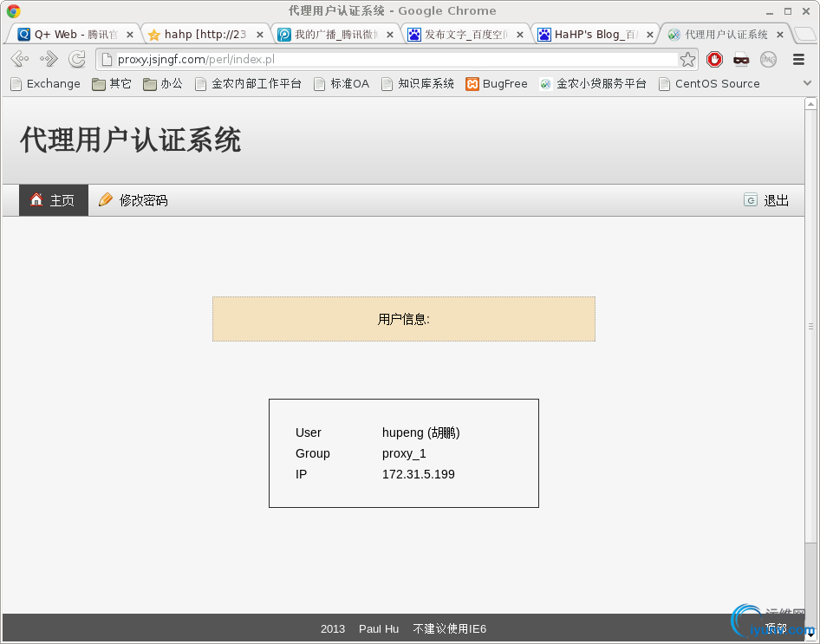Log out via 退出 link

coord(766,200)
